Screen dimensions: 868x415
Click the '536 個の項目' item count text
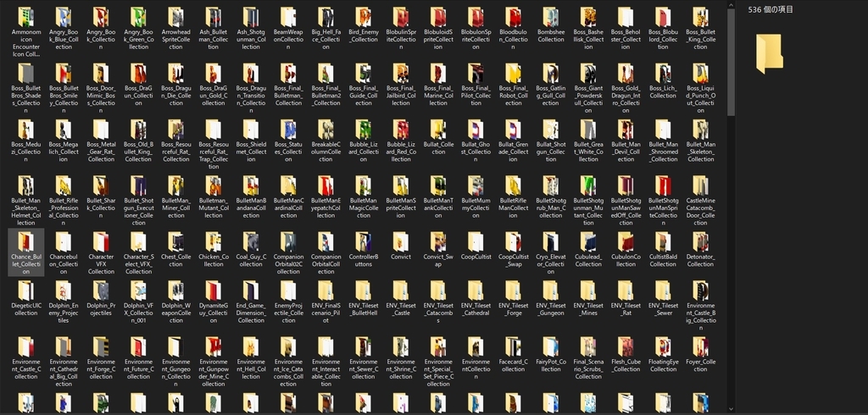771,9
